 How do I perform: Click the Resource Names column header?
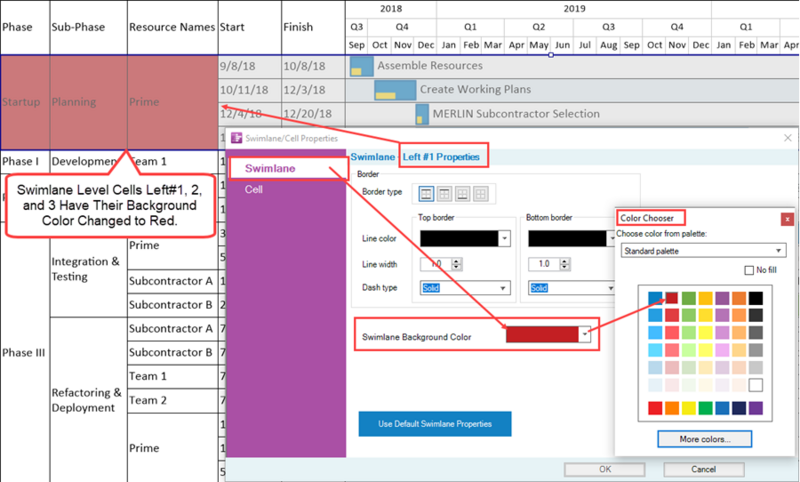[172, 27]
